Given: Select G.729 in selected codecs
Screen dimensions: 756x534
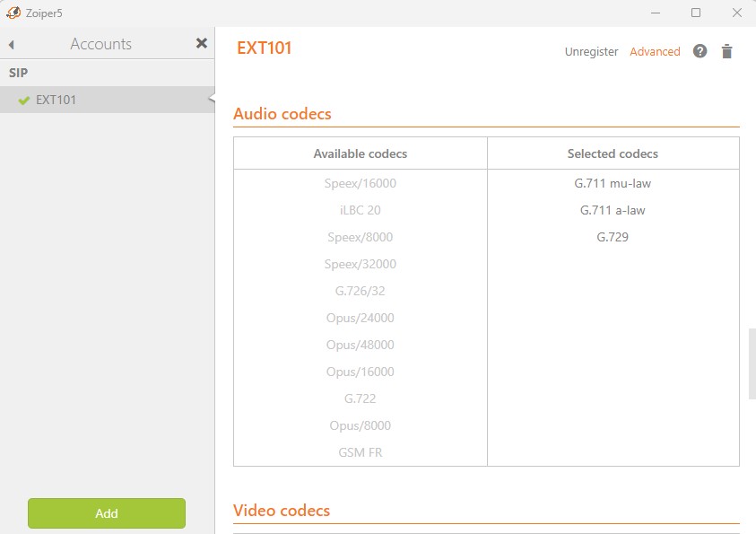Looking at the screenshot, I should point(613,237).
